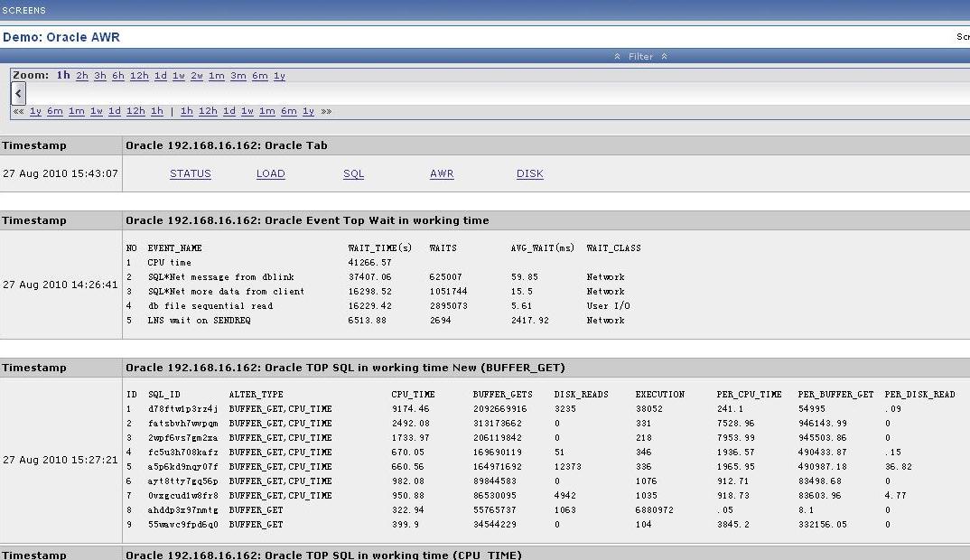
Task: Click the AVG_WAIT(ms) column header
Action: point(543,248)
